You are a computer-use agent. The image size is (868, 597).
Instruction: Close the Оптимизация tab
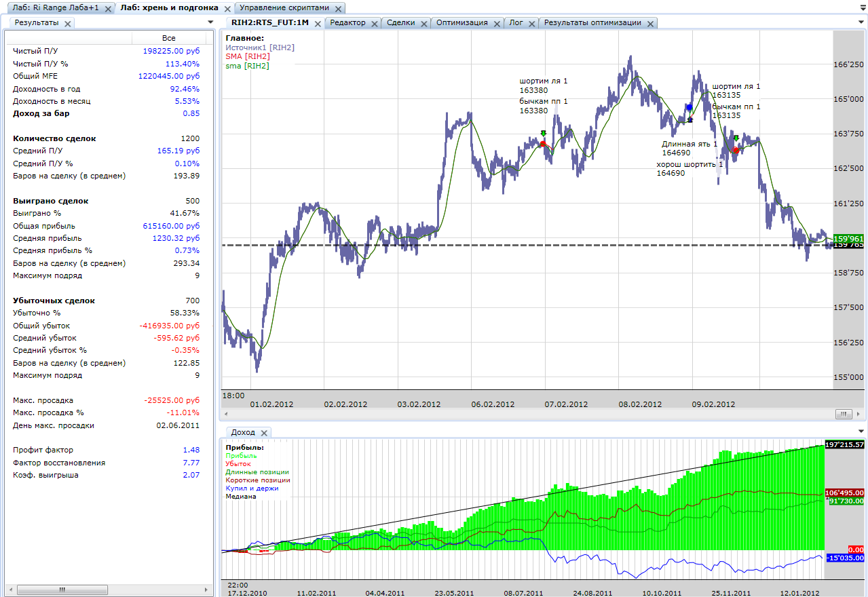pyautogui.click(x=497, y=23)
